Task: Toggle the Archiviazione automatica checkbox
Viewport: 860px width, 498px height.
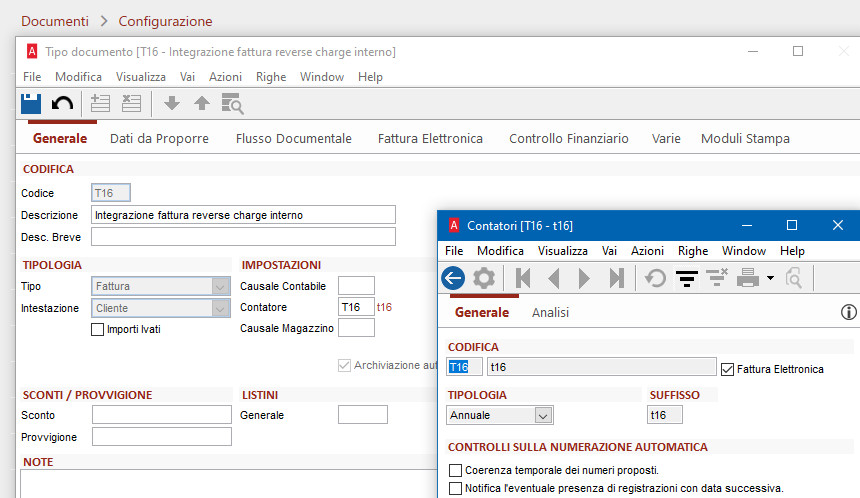Action: [x=344, y=365]
